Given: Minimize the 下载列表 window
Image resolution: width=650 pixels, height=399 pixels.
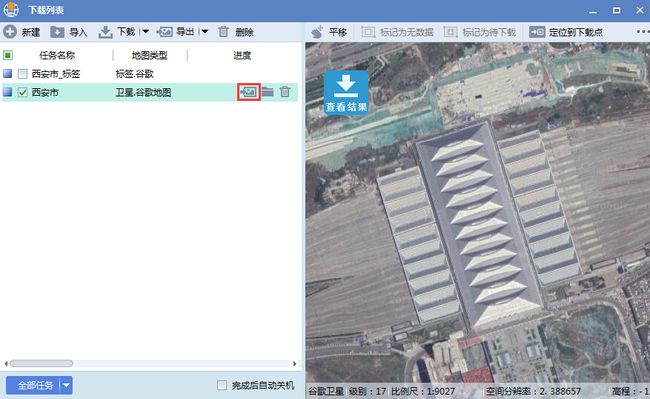Looking at the screenshot, I should [x=593, y=11].
